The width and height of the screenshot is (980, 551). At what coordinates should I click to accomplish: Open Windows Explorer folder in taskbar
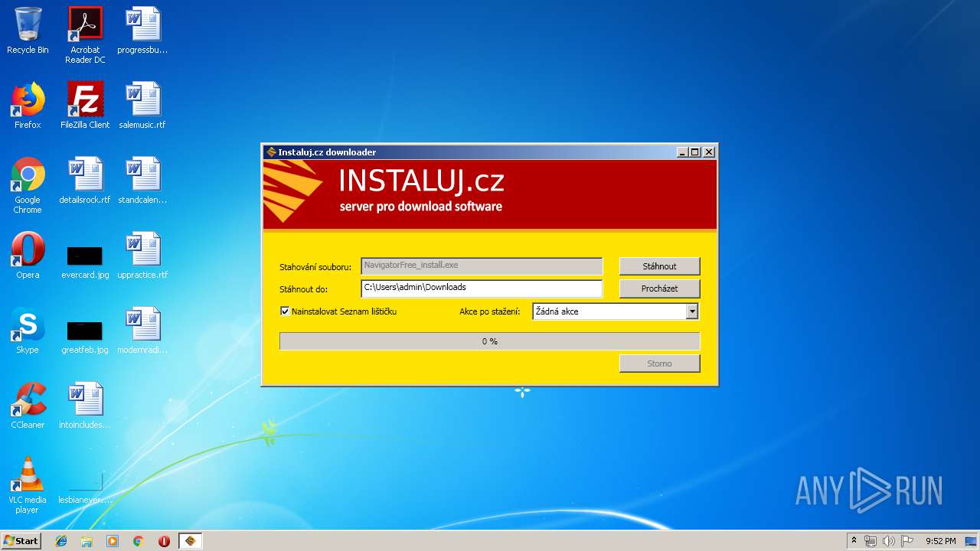coord(87,541)
